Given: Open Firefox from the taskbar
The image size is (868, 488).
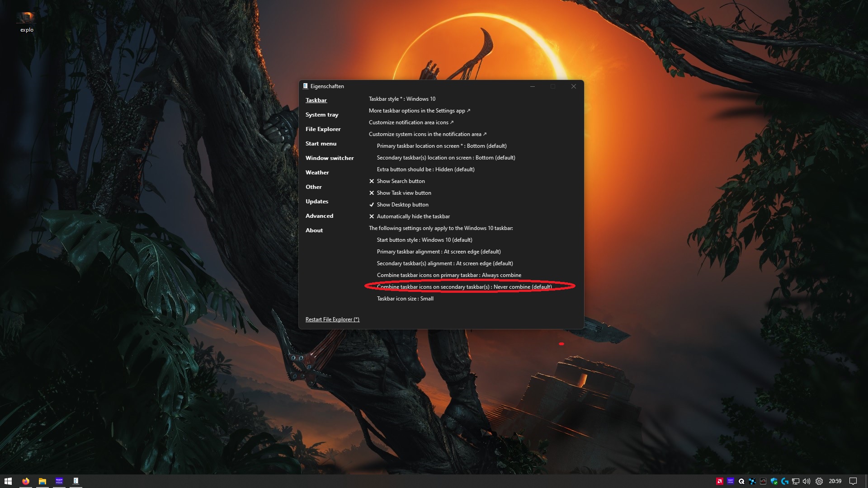Looking at the screenshot, I should tap(26, 481).
